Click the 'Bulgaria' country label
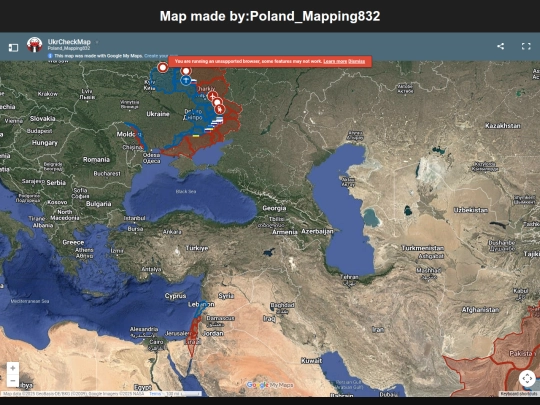Image resolution: width=540 pixels, height=405 pixels. (x=98, y=204)
